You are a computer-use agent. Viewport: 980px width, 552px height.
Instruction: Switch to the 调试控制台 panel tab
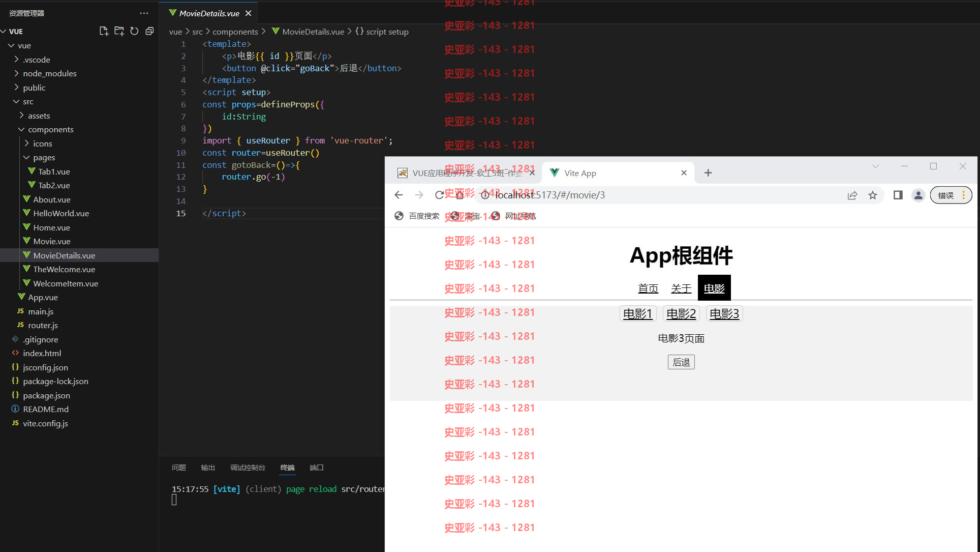coord(248,468)
